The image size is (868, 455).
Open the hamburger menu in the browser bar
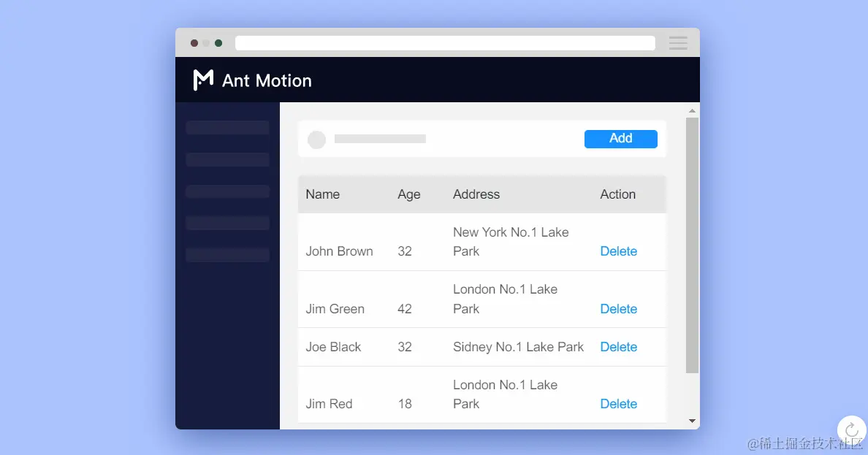click(678, 43)
